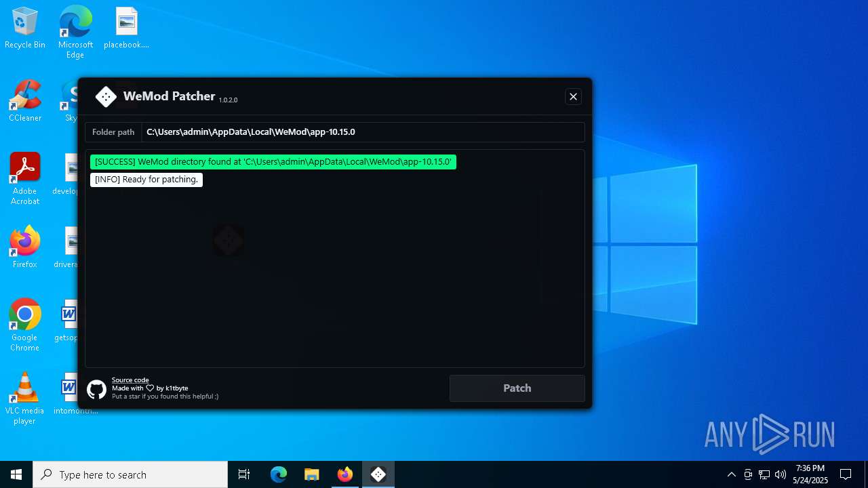The width and height of the screenshot is (868, 488).
Task: Open the notification center icon
Action: [x=846, y=474]
